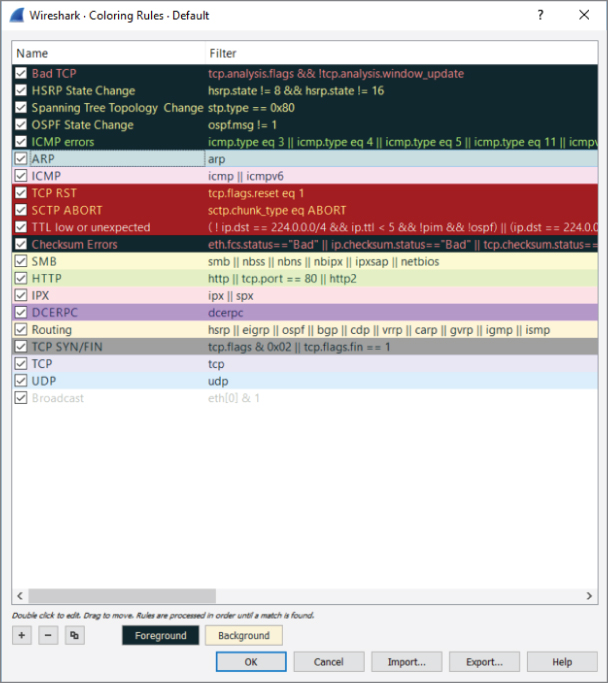608x683 pixels.
Task: Uncheck the Routing rule checkbox
Action: pos(21,329)
